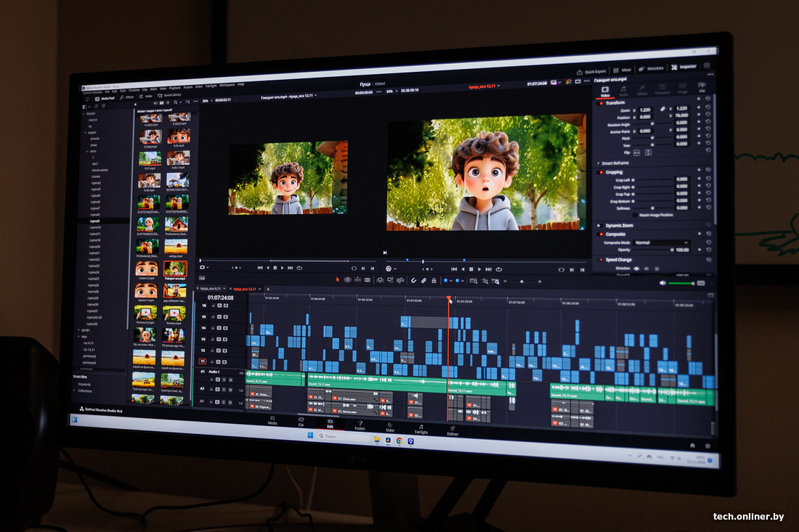Open the dropdown arrow of the red timeline tab

(260, 289)
